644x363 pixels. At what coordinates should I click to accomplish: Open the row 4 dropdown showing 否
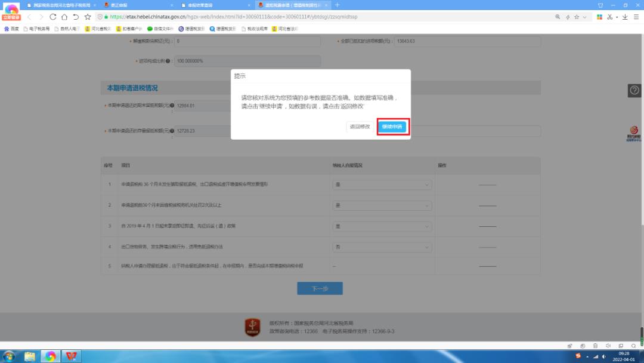click(382, 247)
